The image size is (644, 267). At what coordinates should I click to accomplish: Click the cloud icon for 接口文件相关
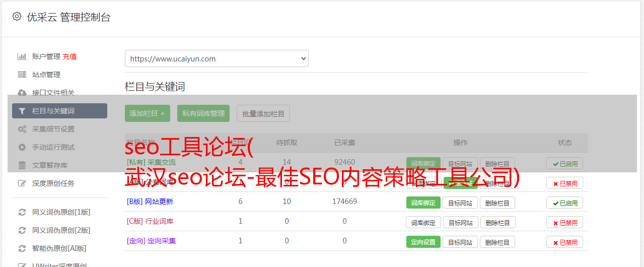tap(22, 93)
